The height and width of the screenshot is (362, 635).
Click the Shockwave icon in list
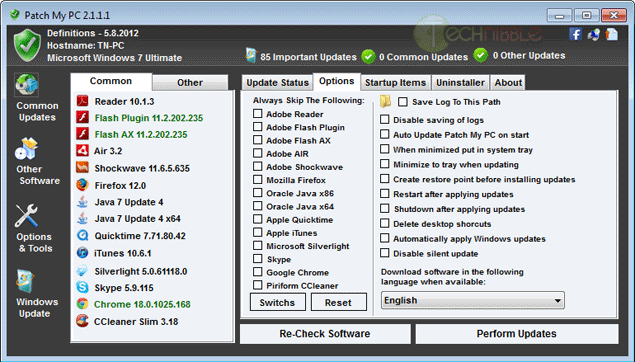[83, 167]
